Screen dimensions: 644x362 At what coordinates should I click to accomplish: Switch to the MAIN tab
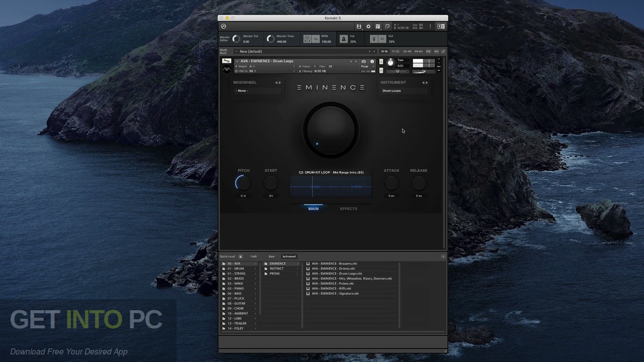pyautogui.click(x=313, y=209)
